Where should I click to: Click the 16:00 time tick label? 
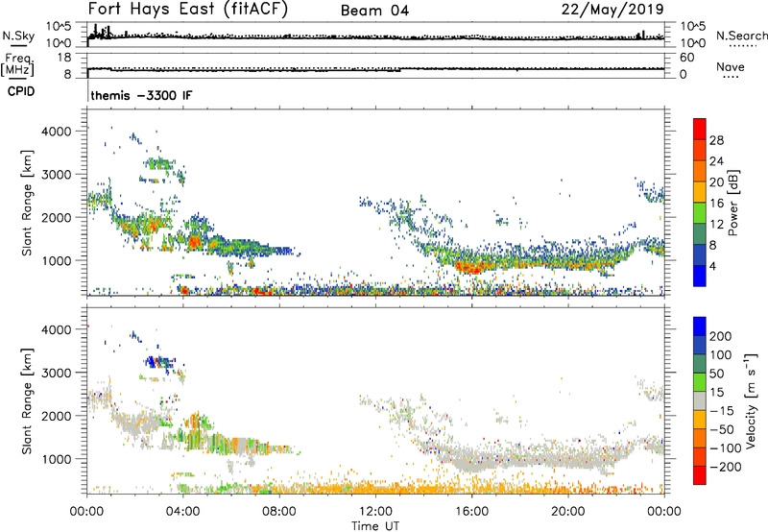(x=471, y=512)
